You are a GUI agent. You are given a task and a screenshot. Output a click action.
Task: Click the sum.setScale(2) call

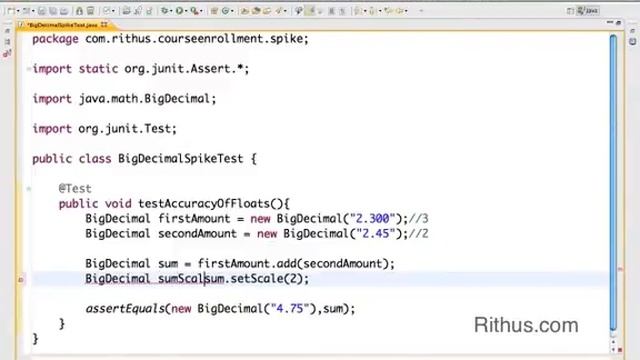point(255,279)
